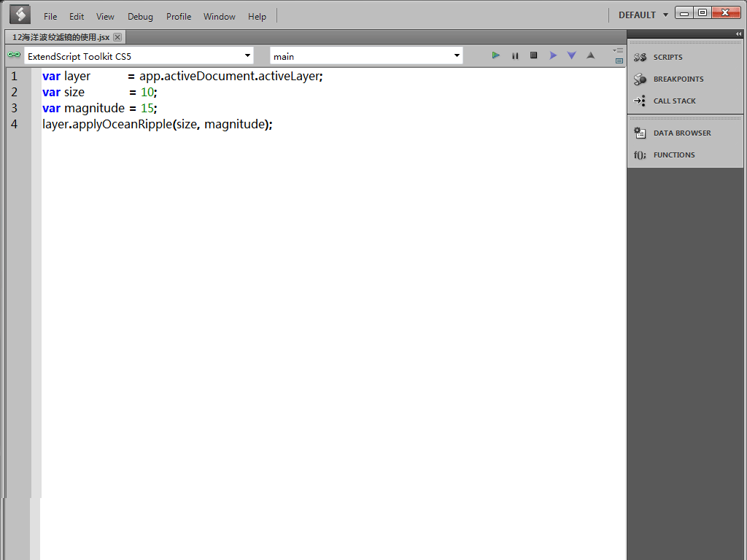The image size is (747, 560).
Task: Open the DEFAULT workspace dropdown
Action: (643, 15)
